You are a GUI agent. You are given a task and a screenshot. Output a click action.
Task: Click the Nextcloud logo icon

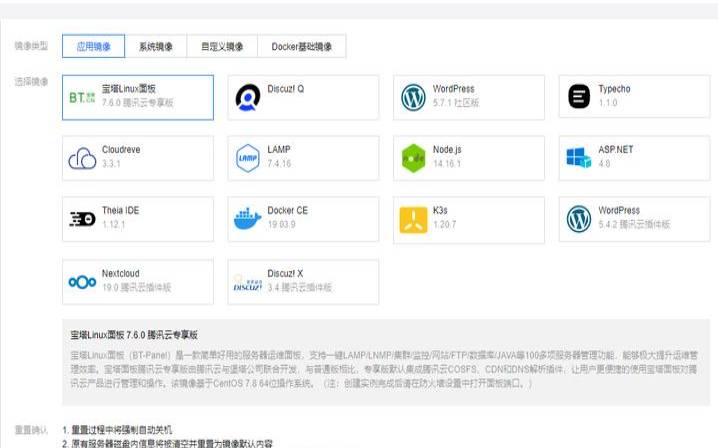(x=82, y=282)
